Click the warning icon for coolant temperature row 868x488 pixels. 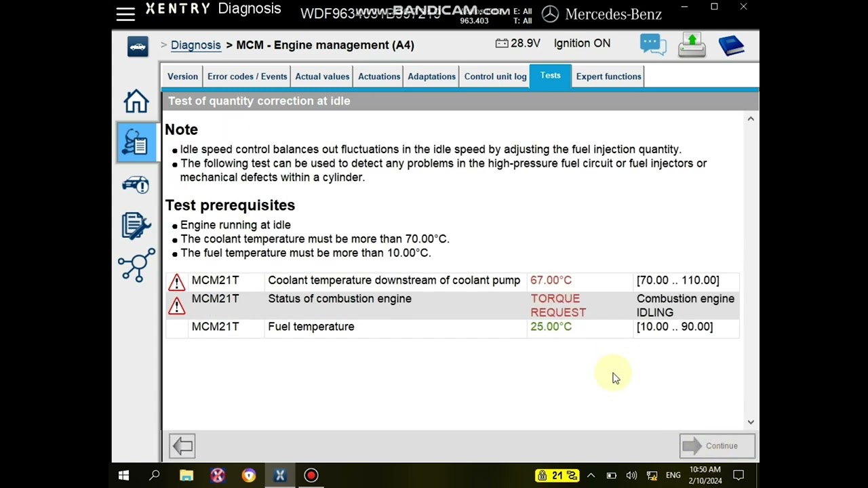click(x=176, y=281)
